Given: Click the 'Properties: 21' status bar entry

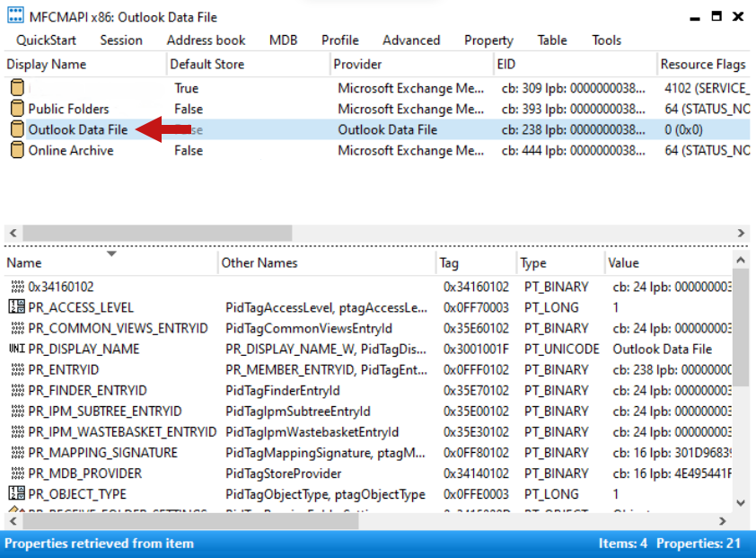Looking at the screenshot, I should pos(699,543).
